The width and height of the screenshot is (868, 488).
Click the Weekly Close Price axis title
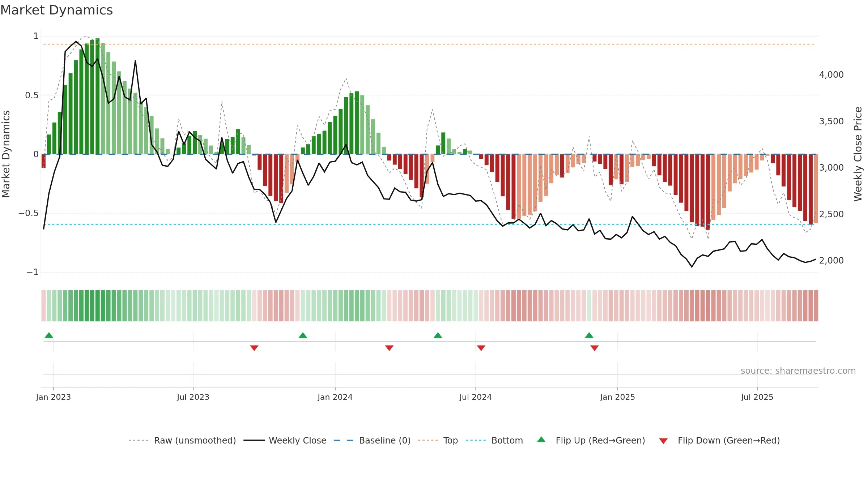tap(858, 154)
